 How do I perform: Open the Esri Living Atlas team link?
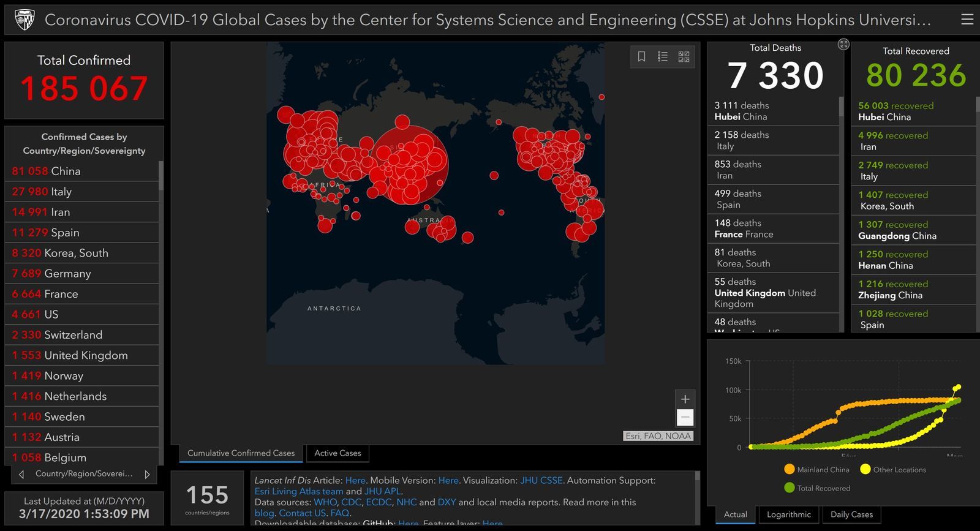[299, 491]
